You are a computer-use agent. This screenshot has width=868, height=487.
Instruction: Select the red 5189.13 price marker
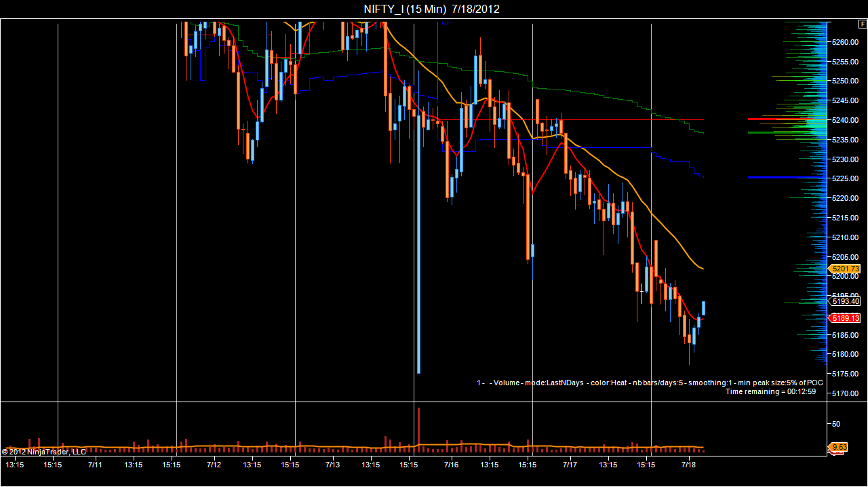click(x=845, y=318)
